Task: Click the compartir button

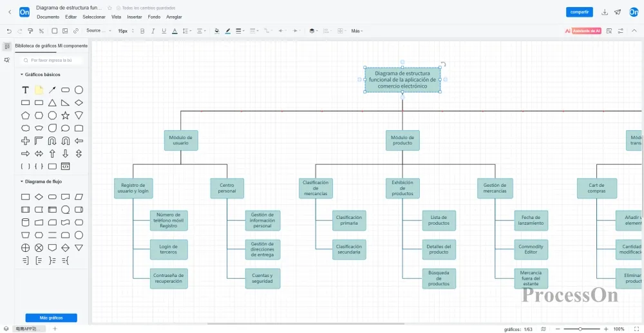Action: (x=579, y=12)
